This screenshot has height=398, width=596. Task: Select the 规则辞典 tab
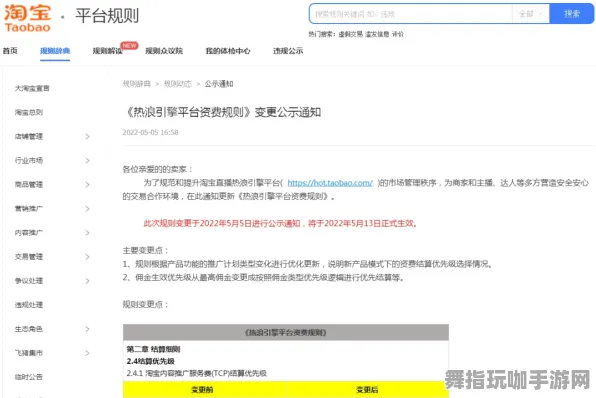pos(55,51)
